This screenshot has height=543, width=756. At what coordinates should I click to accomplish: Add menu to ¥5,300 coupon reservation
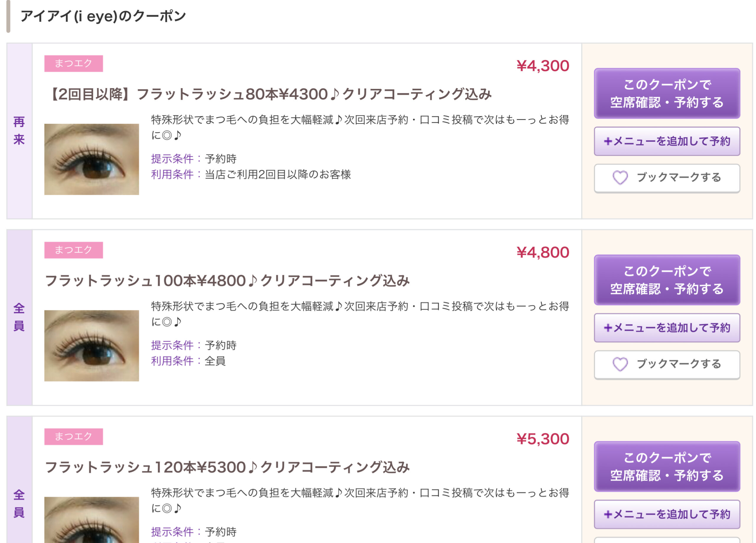[x=667, y=514]
